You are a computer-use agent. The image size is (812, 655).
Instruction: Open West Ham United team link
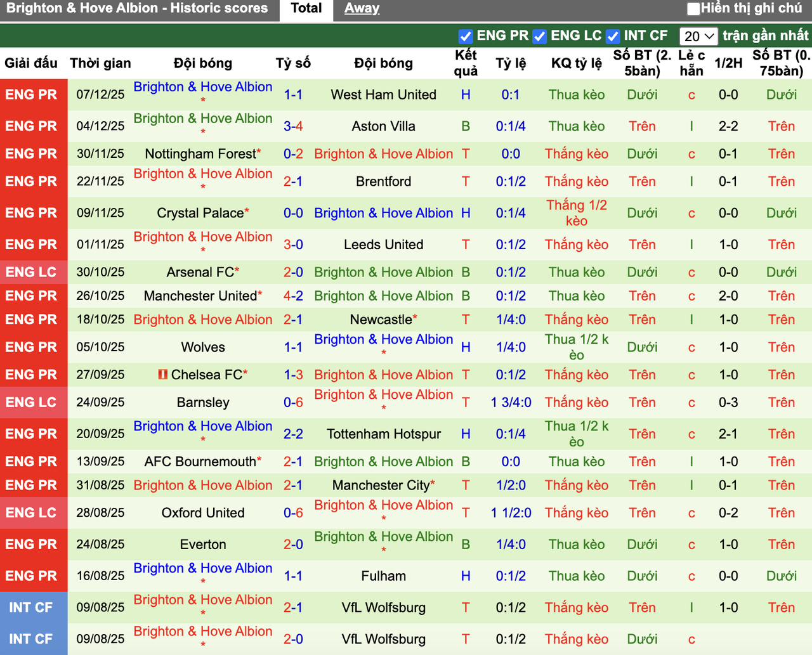coord(384,94)
